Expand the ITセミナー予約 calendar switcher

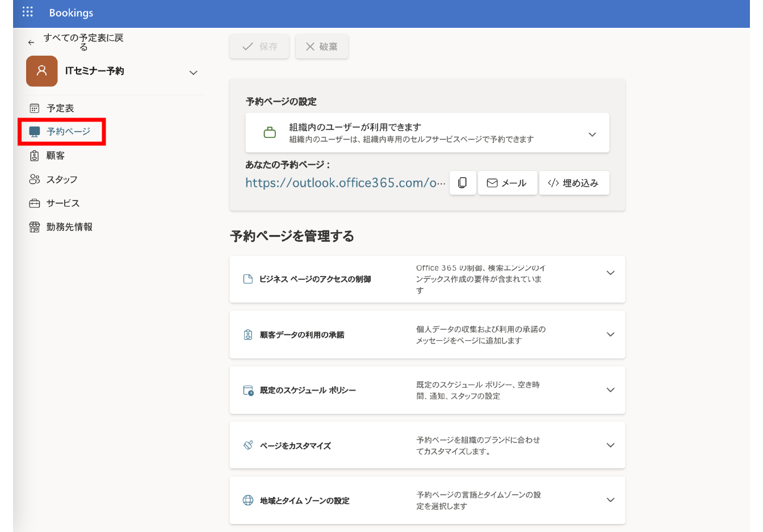[193, 73]
